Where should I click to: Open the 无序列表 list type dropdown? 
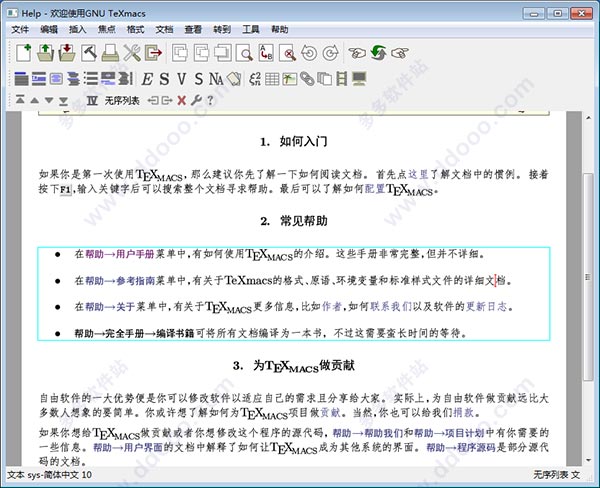click(x=122, y=101)
